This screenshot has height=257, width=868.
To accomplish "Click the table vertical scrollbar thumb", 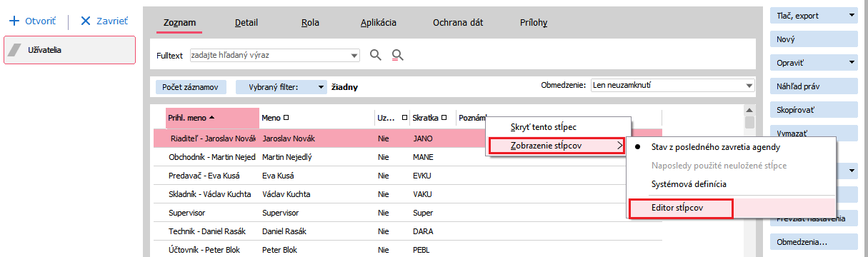I will coord(749,122).
